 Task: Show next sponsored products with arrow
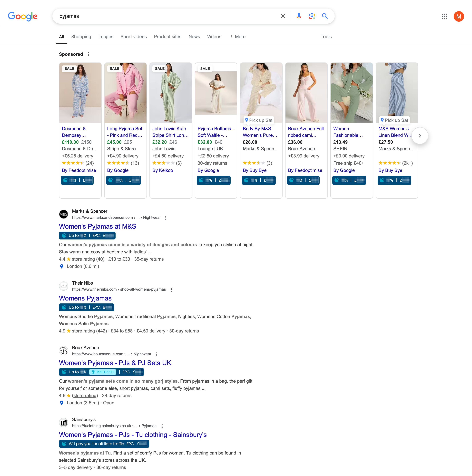click(x=420, y=136)
